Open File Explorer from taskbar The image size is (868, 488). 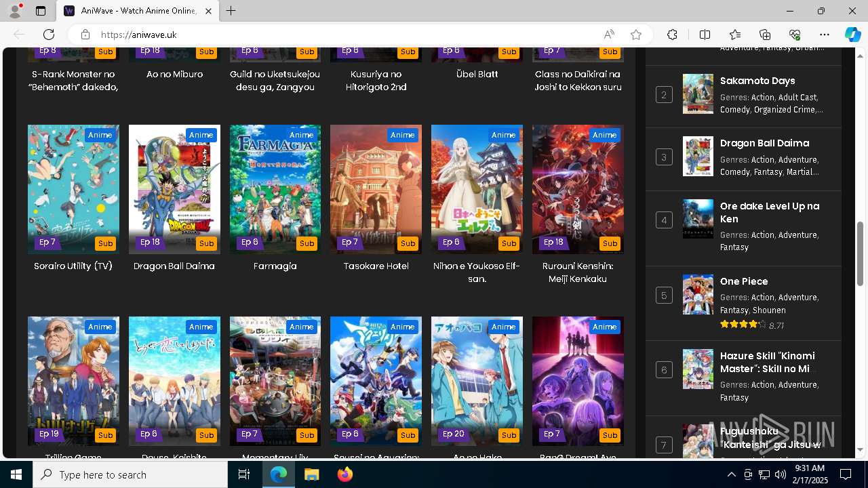pyautogui.click(x=311, y=474)
